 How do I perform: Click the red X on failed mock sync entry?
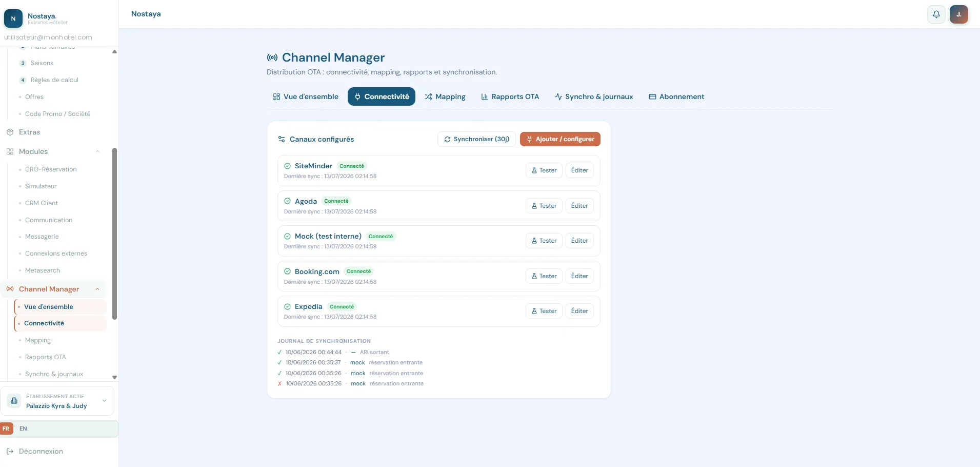[x=279, y=383]
